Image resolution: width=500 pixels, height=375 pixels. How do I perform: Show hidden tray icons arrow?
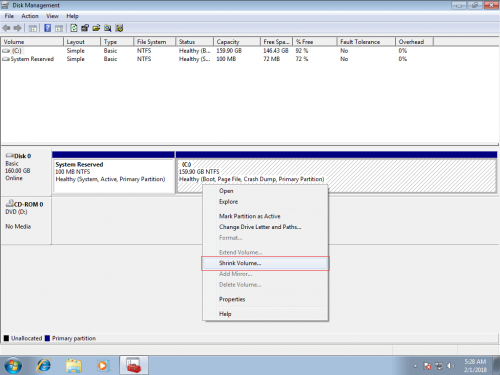415,366
